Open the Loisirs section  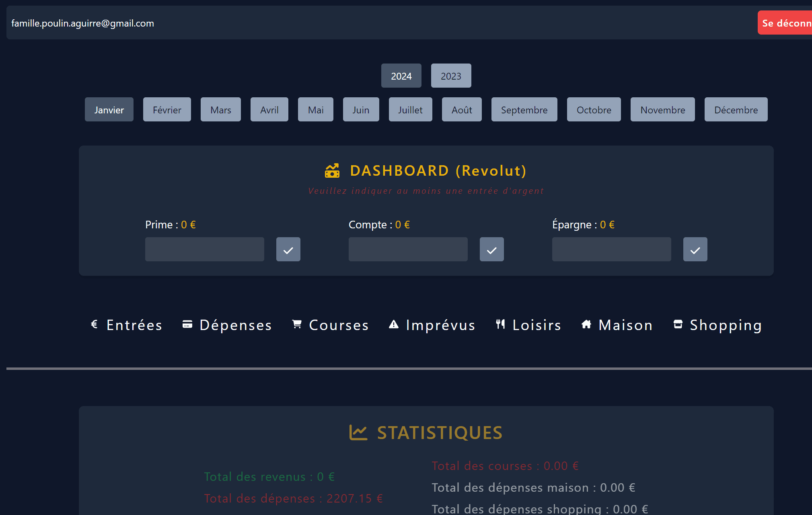click(528, 325)
